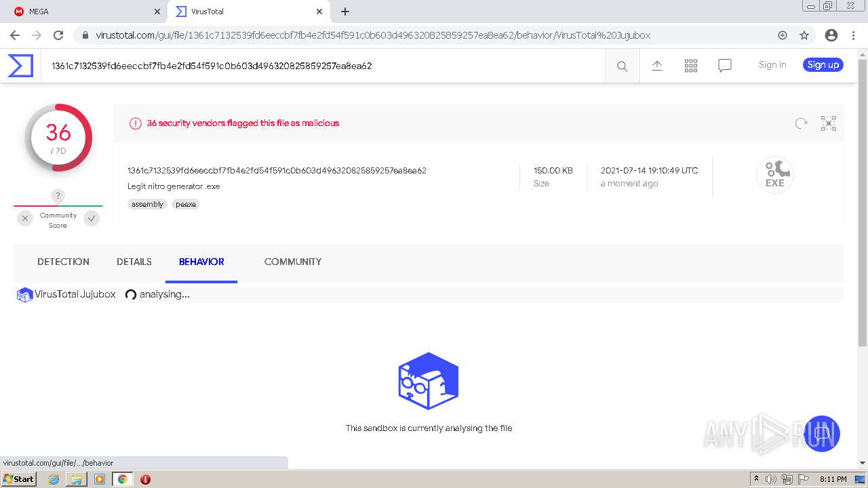Open a new Chrome tab
868x488 pixels.
345,12
